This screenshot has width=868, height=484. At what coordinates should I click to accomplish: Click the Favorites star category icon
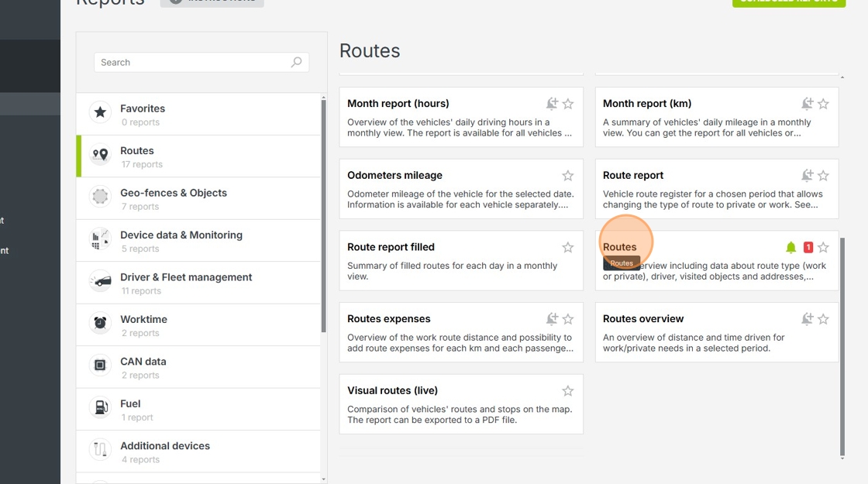[100, 113]
